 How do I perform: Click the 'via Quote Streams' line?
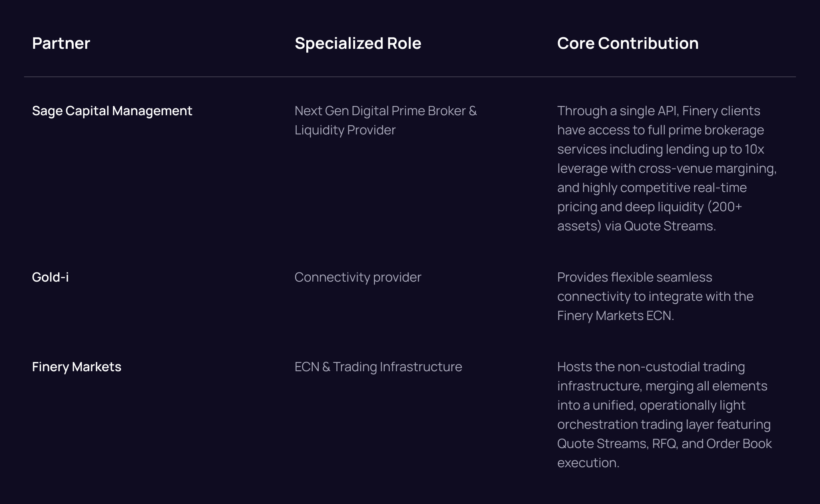636,226
